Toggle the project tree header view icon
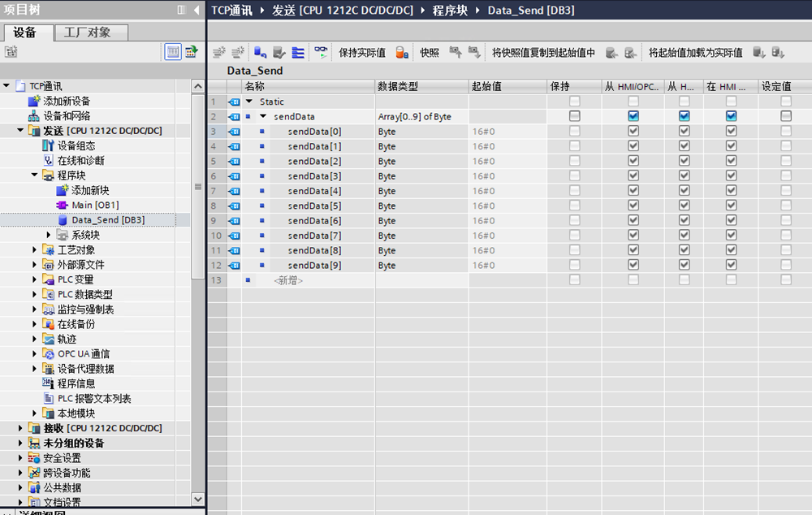This screenshot has width=812, height=515. 180,10
